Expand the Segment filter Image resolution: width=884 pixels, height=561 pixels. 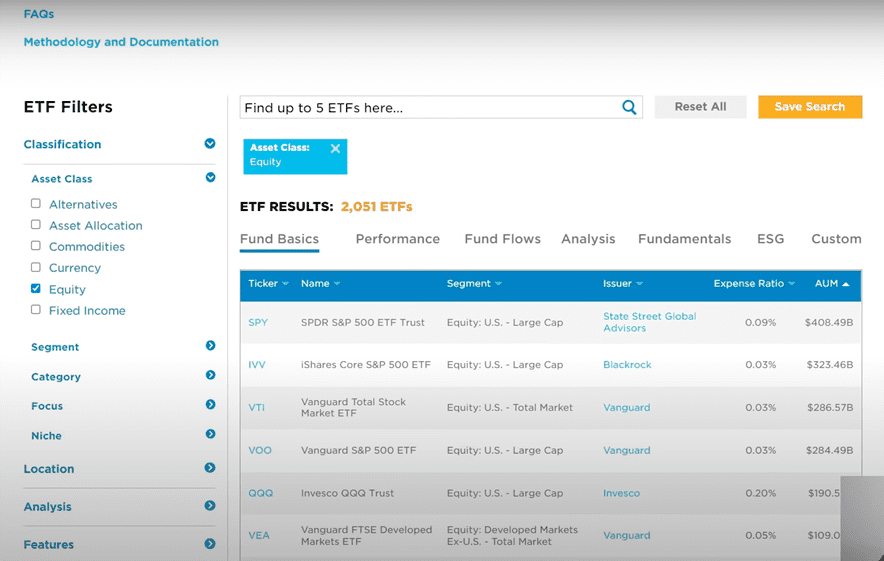(210, 346)
